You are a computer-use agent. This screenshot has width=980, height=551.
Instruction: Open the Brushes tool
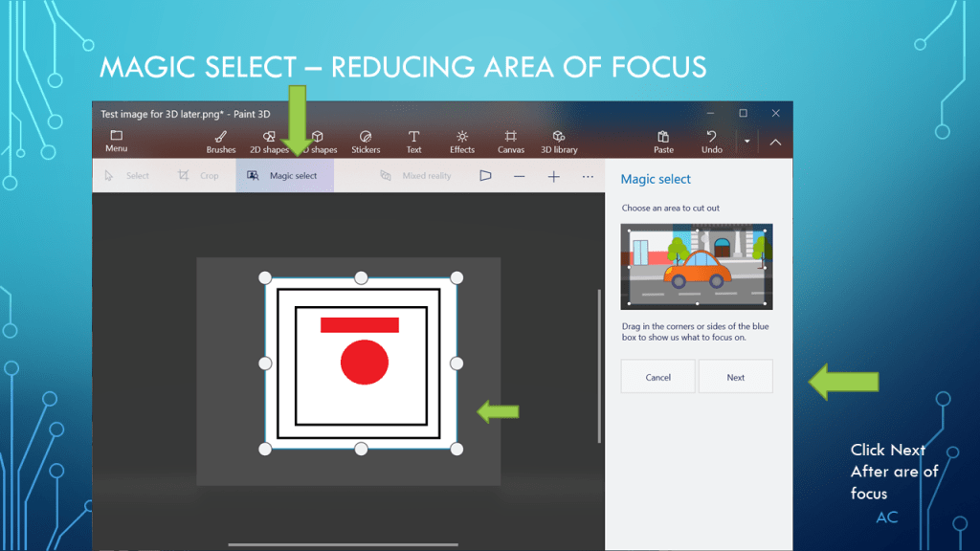coord(220,142)
